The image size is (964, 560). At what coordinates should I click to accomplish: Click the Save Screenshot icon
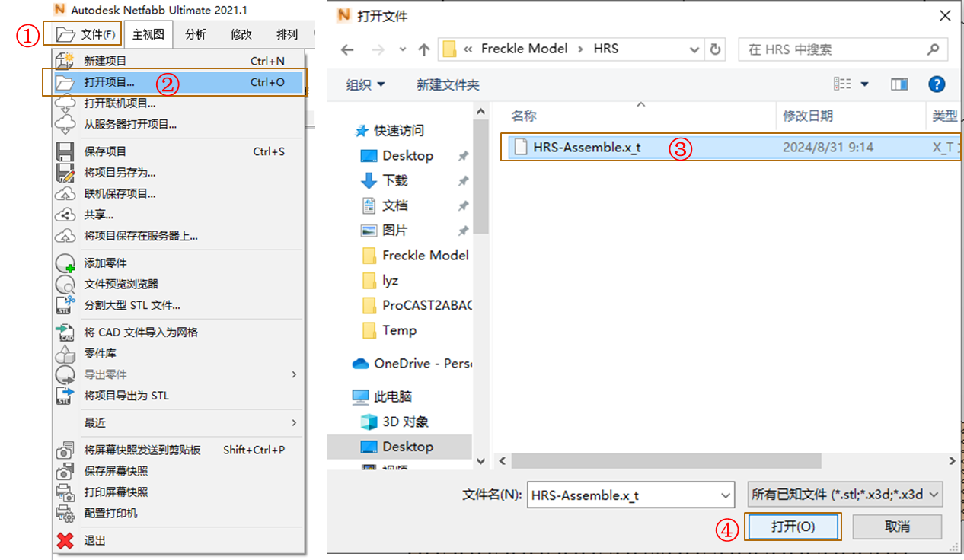coord(65,471)
